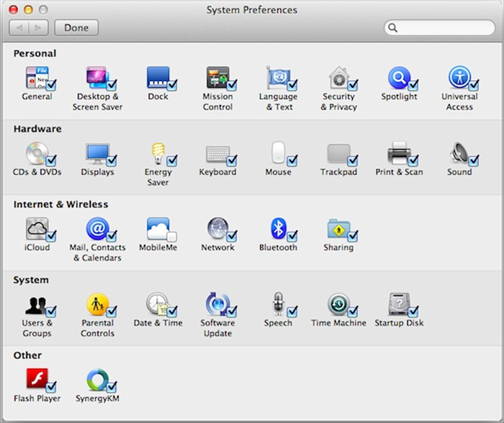Open the Displays monitor icon
This screenshot has height=423, width=504.
point(97,153)
